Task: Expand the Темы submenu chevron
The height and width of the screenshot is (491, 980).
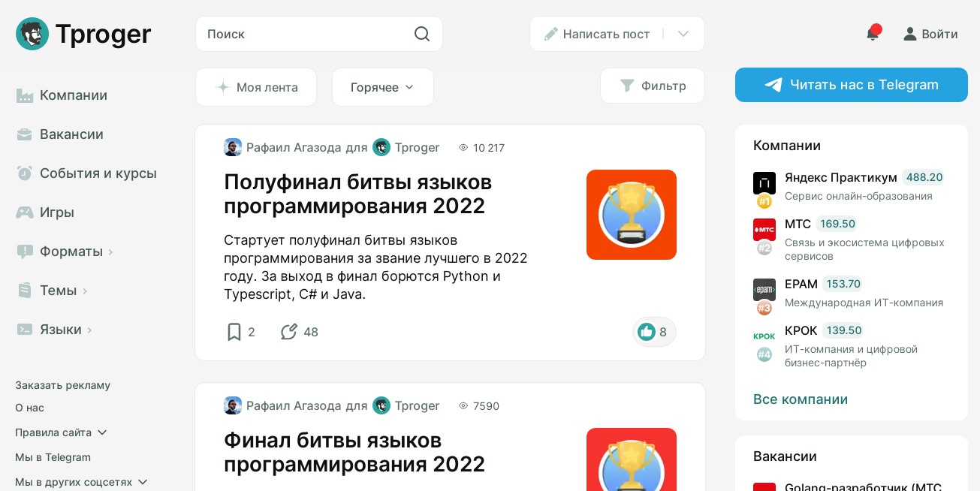Action: pos(85,291)
